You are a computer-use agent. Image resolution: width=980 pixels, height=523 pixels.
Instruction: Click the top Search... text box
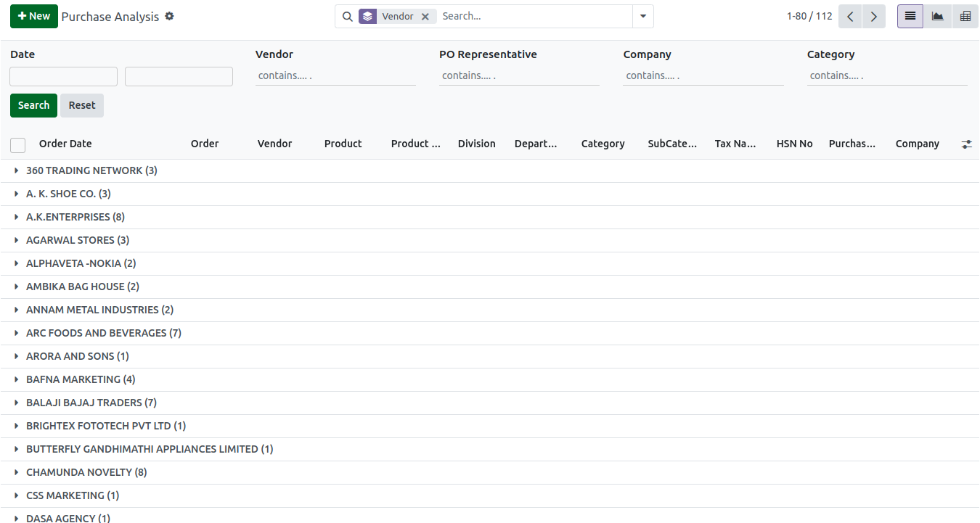534,16
